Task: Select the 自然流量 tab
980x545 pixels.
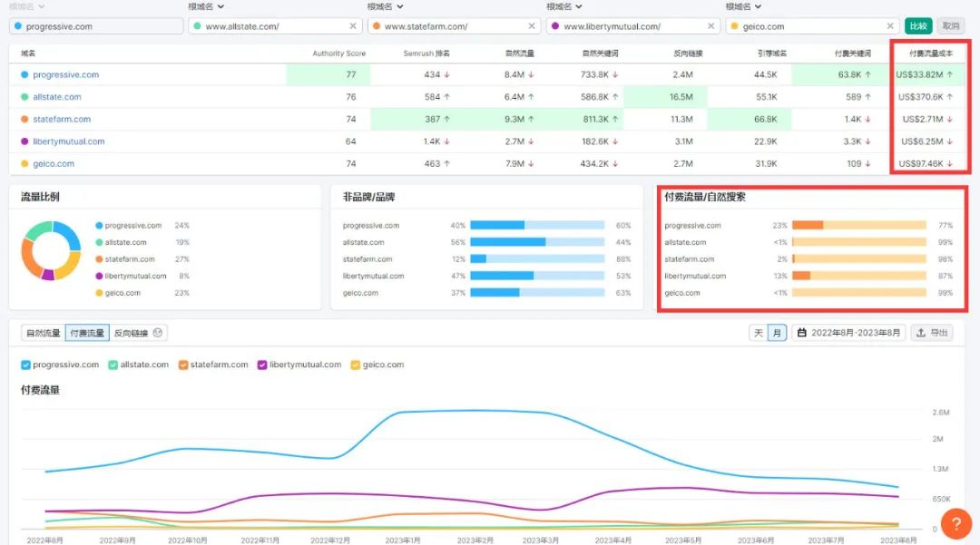Action: (44, 333)
